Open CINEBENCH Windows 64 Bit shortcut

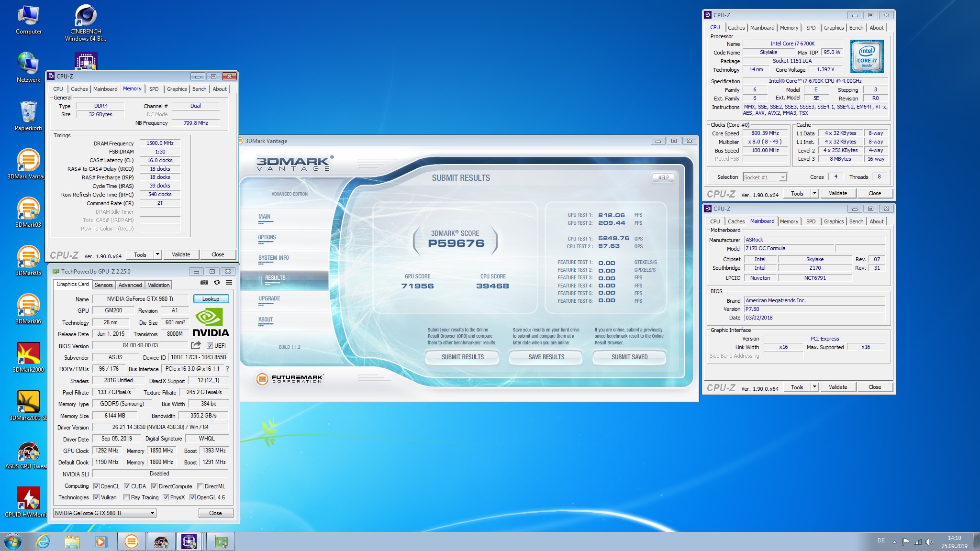(x=86, y=22)
